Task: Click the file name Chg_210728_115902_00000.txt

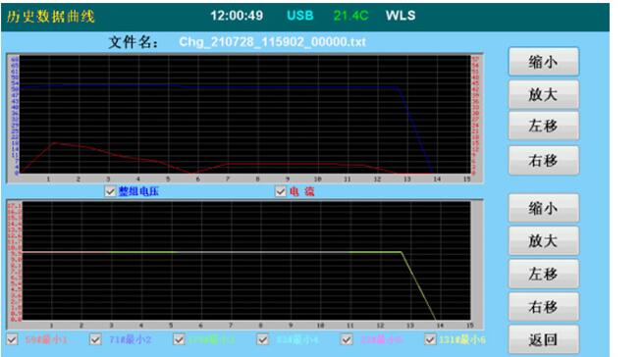Action: [272, 42]
